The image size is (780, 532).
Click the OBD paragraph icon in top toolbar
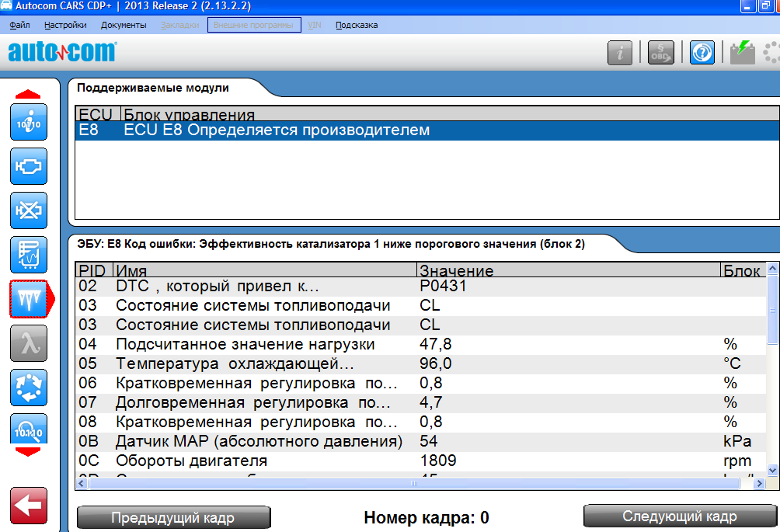click(x=661, y=53)
